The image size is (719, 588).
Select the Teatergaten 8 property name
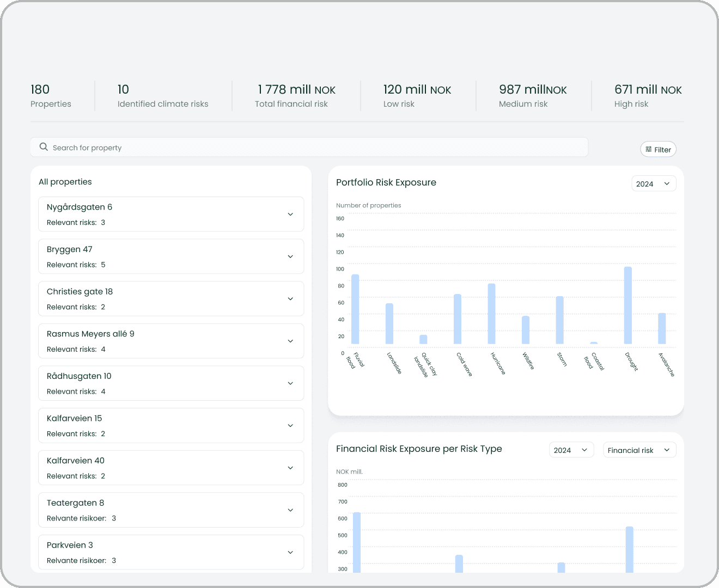pyautogui.click(x=76, y=503)
